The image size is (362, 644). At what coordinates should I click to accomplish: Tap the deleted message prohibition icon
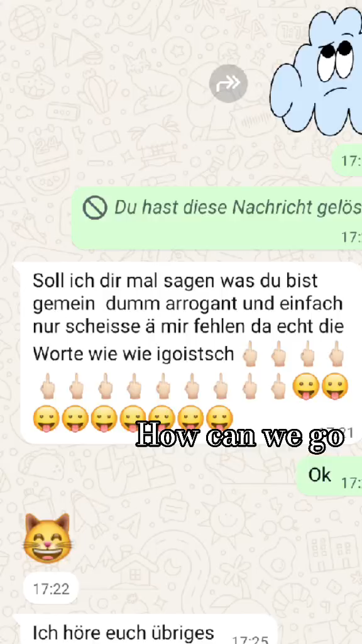tap(95, 208)
